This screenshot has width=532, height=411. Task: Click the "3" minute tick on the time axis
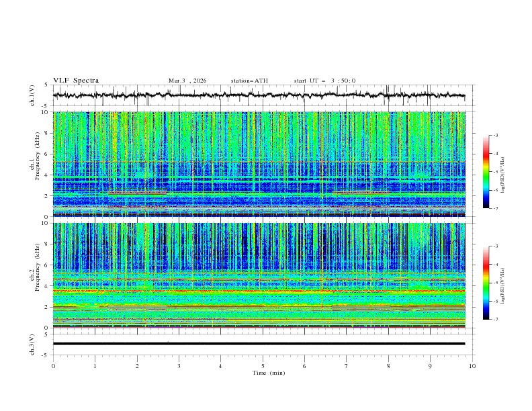point(179,366)
